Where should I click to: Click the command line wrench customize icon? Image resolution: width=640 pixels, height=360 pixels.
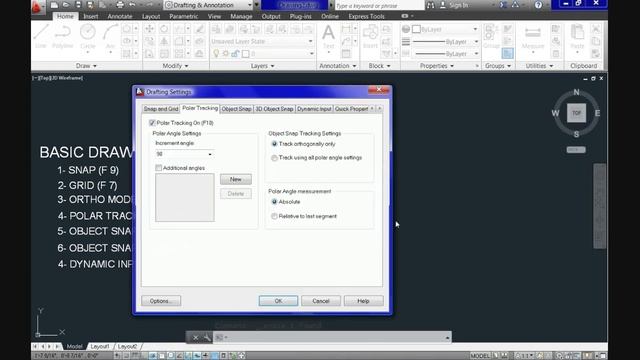pyautogui.click(x=207, y=337)
